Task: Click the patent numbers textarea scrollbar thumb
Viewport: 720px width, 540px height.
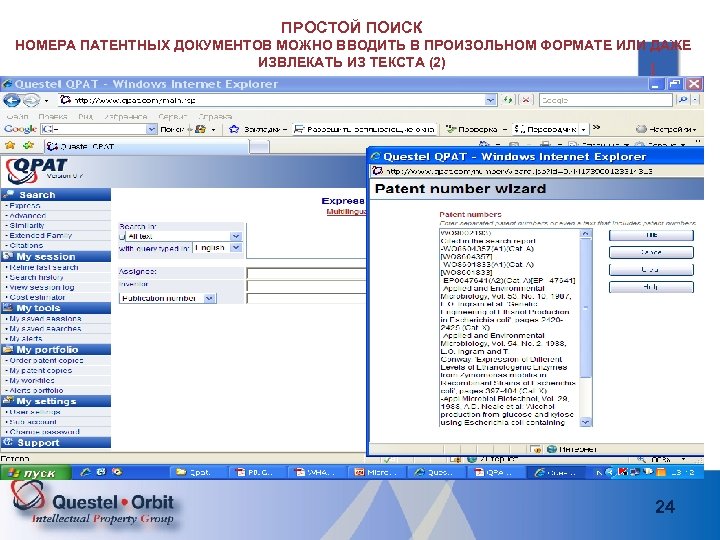Action: pyautogui.click(x=585, y=308)
